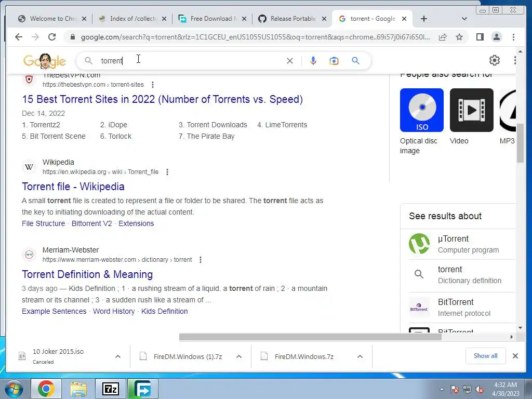Follow the Word History sitelink
The image size is (532, 399).
pyautogui.click(x=114, y=312)
